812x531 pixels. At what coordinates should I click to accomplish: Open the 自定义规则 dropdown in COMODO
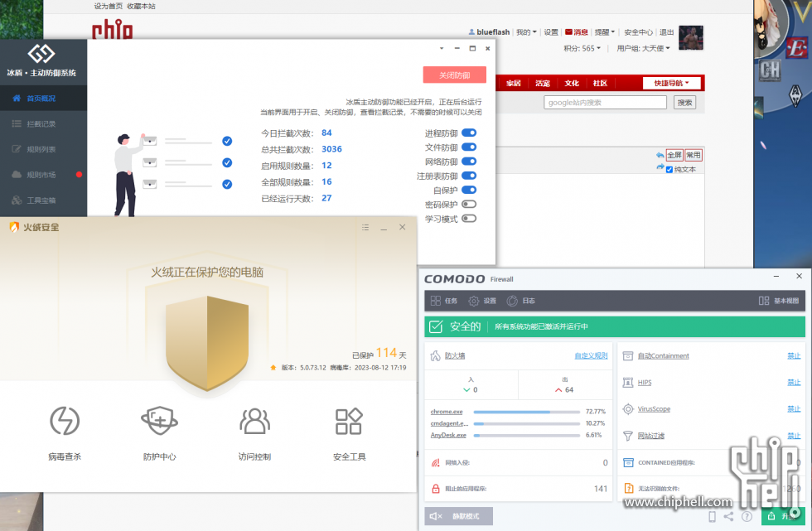click(591, 356)
